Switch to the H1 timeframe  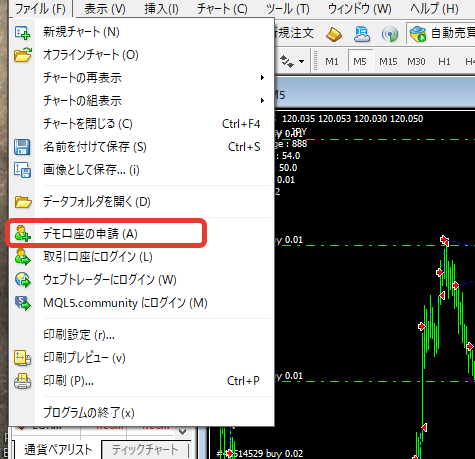(444, 62)
